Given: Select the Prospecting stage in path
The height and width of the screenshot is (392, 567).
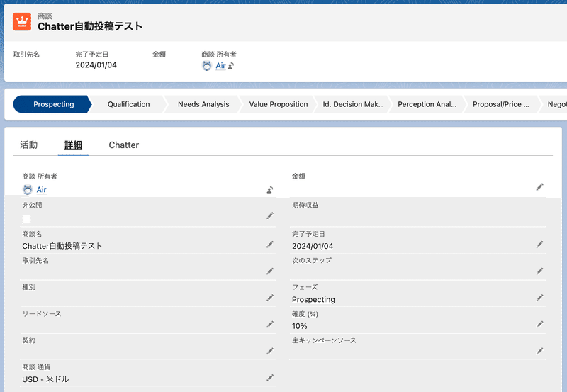Looking at the screenshot, I should (54, 104).
